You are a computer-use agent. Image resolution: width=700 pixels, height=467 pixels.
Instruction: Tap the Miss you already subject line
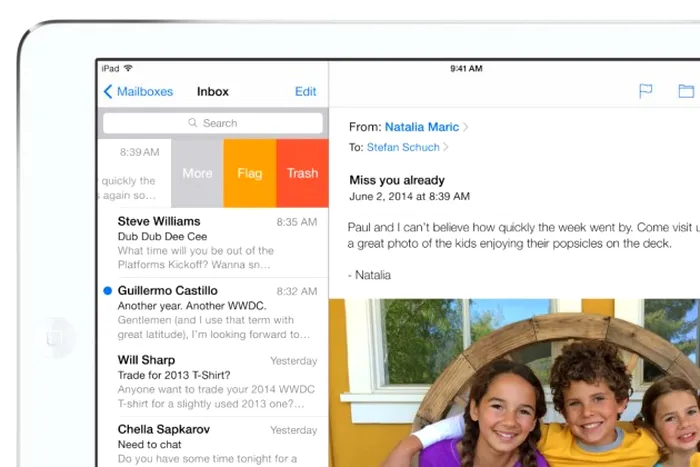pos(397,180)
